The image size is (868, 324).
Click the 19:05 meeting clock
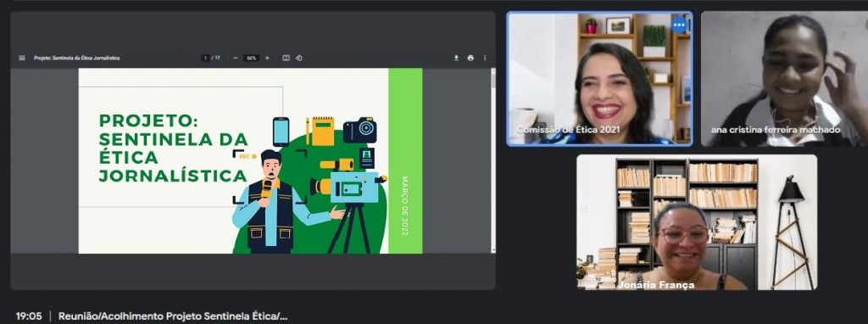pyautogui.click(x=29, y=316)
